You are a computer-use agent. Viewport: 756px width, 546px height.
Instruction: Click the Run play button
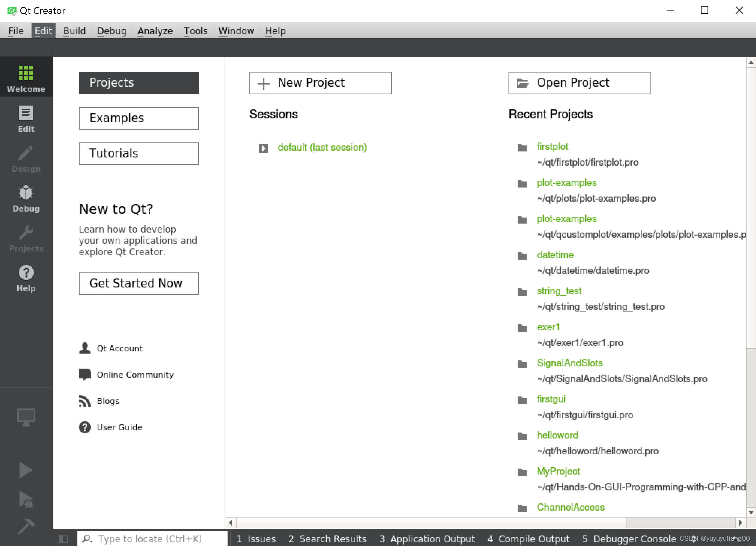tap(26, 470)
